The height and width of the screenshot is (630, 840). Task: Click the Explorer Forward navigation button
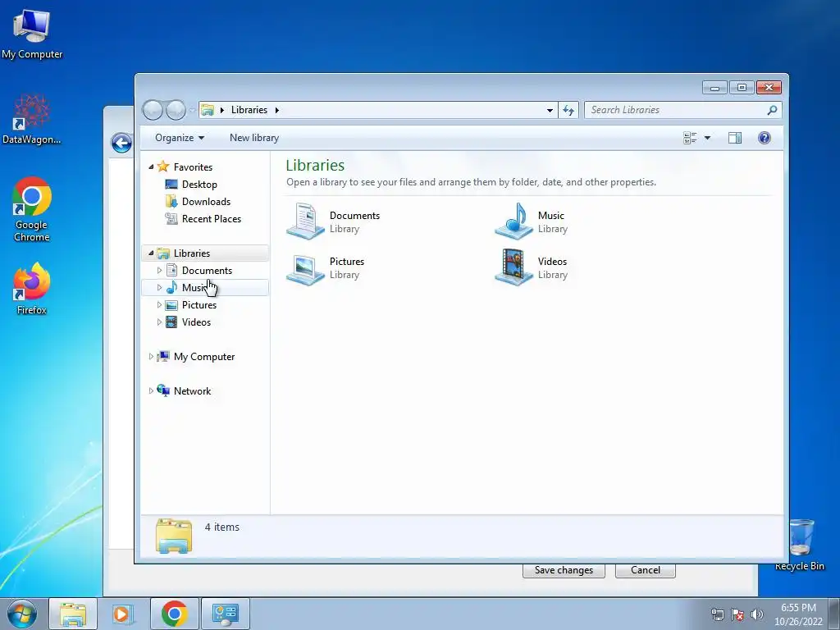[x=176, y=110]
